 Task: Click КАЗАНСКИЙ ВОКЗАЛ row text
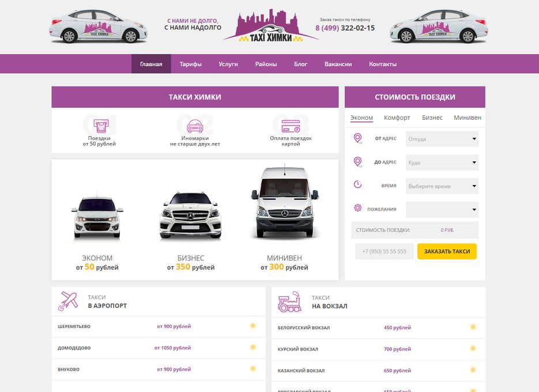pyautogui.click(x=301, y=371)
